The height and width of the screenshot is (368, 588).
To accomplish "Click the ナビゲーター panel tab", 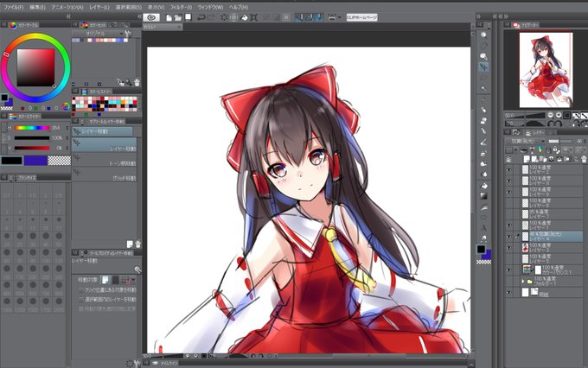I will 526,25.
